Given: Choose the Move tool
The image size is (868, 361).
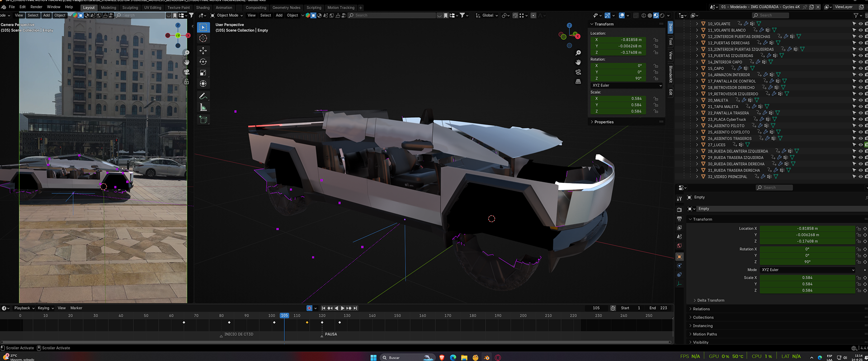Looking at the screenshot, I should click(x=203, y=51).
